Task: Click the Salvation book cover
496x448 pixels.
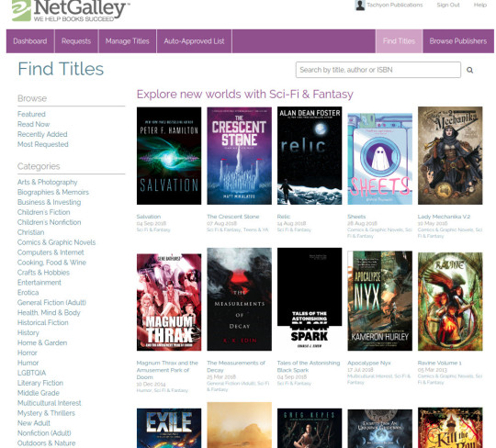Action: tap(169, 156)
